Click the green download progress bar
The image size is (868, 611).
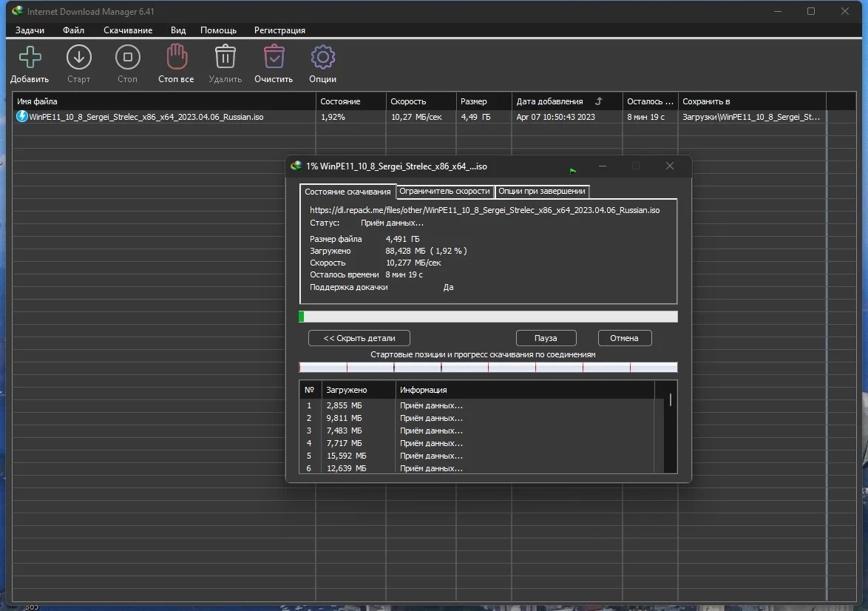tap(488, 317)
